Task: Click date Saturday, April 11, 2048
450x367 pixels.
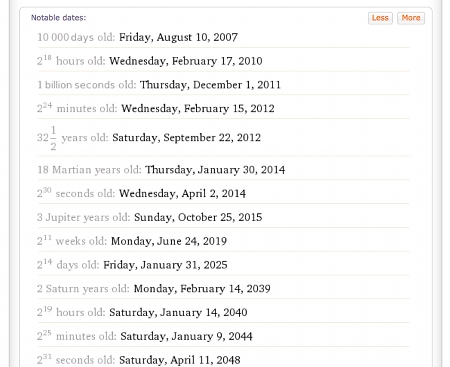Action: point(180,360)
